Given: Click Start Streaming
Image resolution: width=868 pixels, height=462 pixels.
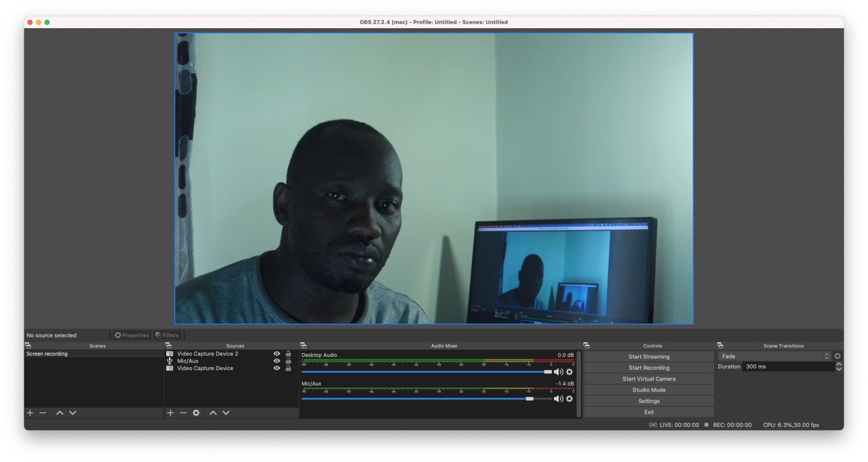Looking at the screenshot, I should (x=648, y=356).
